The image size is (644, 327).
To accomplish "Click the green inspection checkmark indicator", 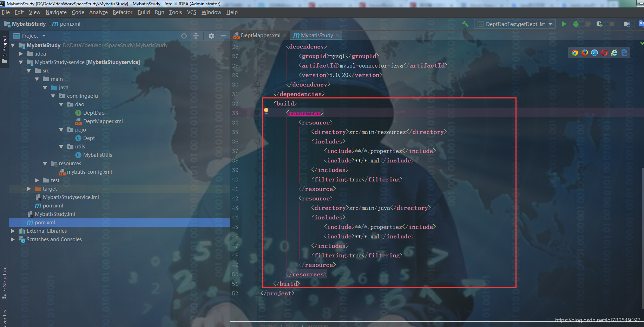I will coord(642,43).
